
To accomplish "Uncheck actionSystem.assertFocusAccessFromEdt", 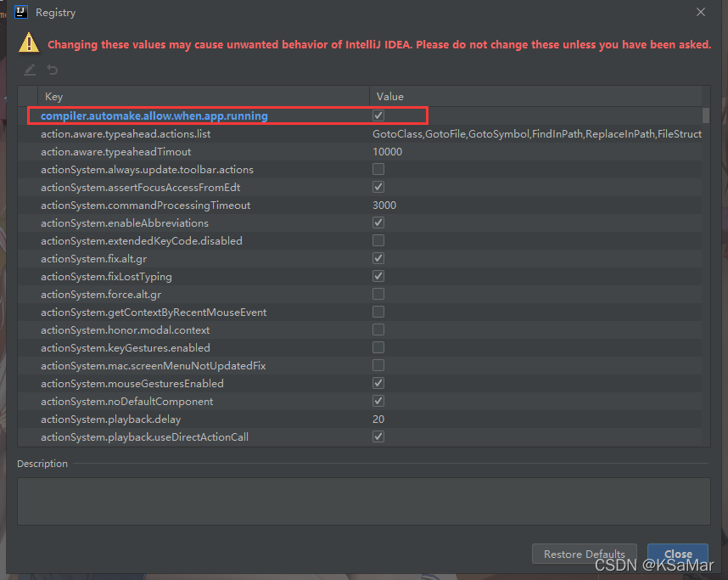I will click(x=378, y=187).
